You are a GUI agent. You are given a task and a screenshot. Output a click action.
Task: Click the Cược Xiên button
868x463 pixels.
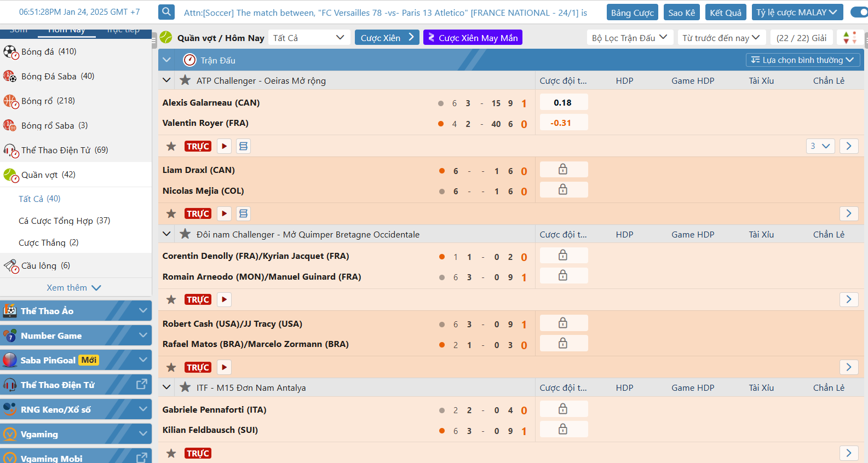(387, 37)
